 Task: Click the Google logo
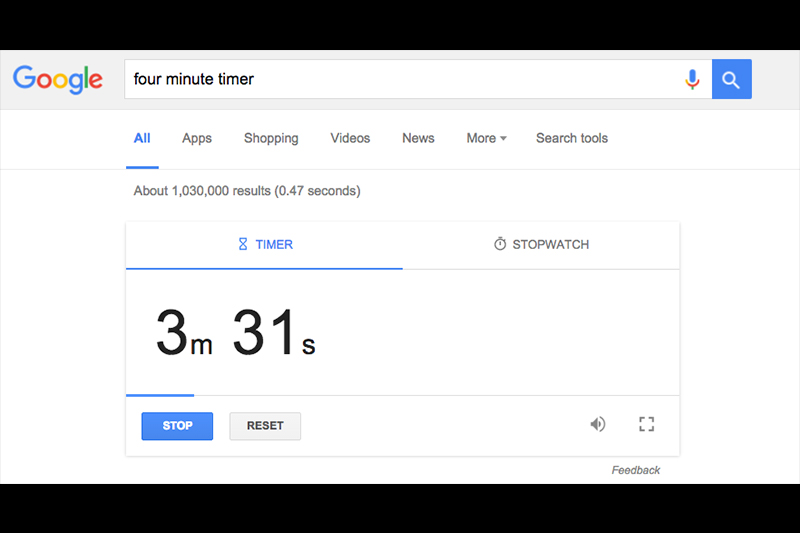pos(58,80)
